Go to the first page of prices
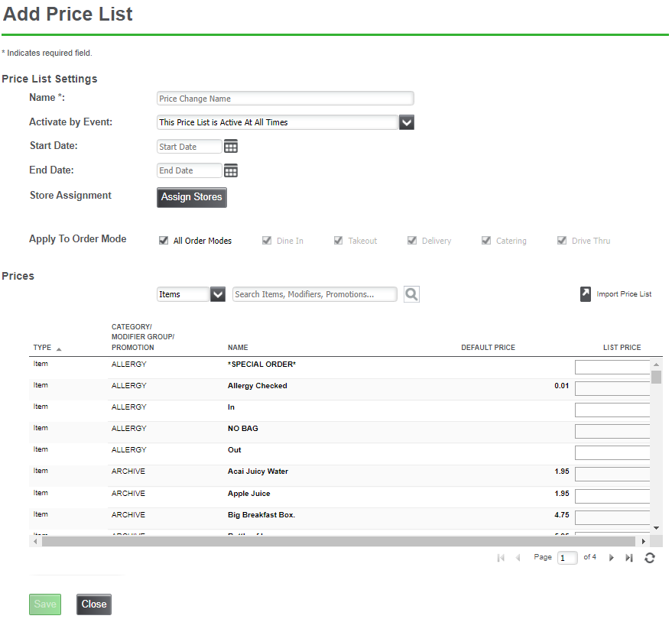This screenshot has width=672, height=619. [x=501, y=558]
